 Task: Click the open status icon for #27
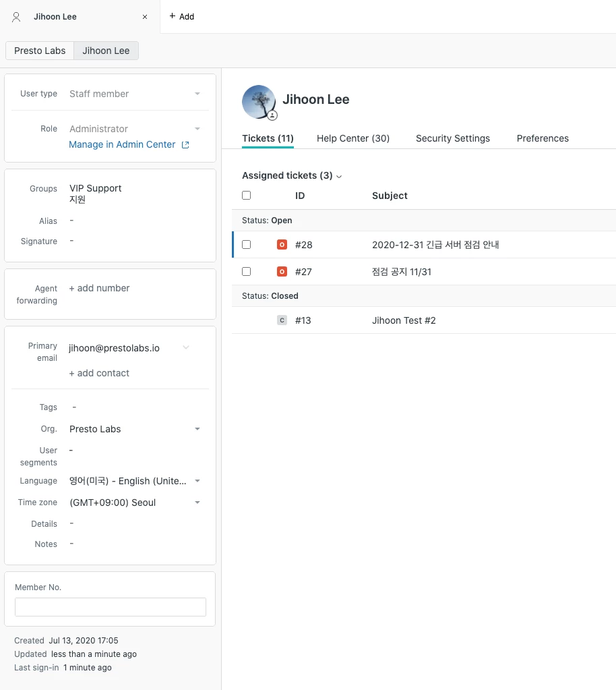[282, 272]
